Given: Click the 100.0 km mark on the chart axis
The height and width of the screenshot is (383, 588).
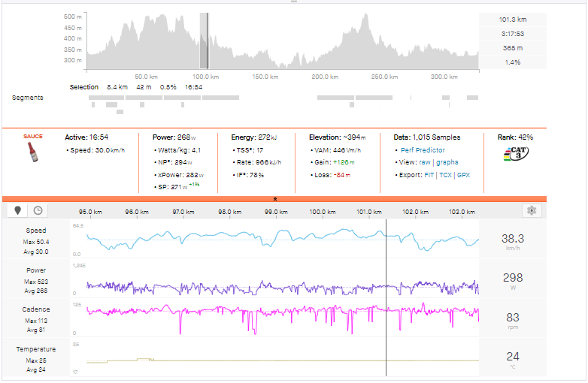Looking at the screenshot, I should click(323, 213).
